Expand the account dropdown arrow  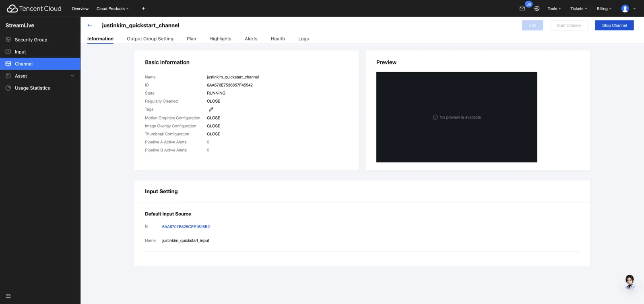(x=634, y=8)
